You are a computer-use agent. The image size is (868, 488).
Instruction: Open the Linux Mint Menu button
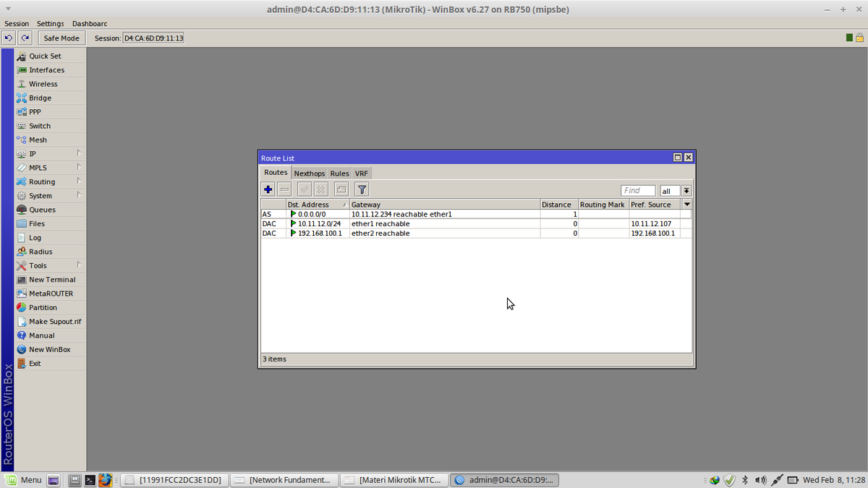23,479
